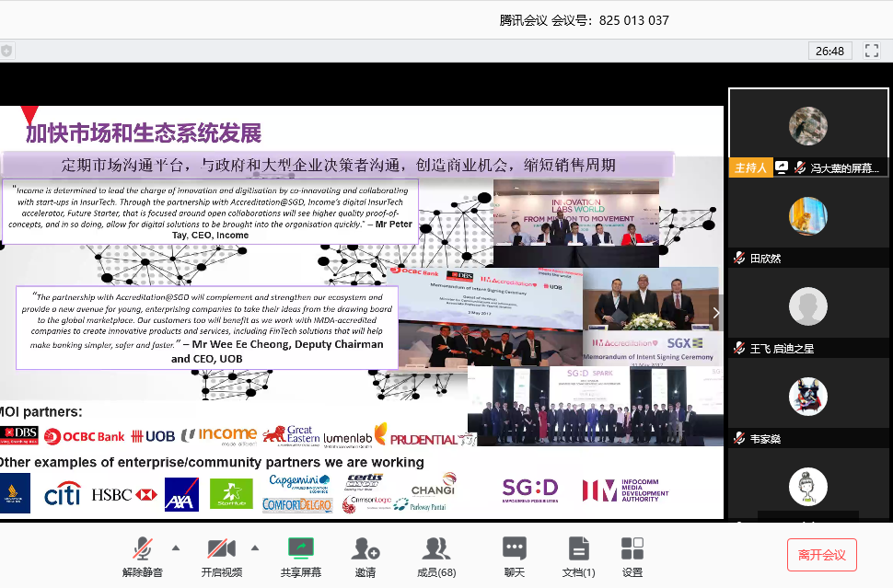Click the DBS logo on slide
The height and width of the screenshot is (588, 893).
tap(18, 435)
